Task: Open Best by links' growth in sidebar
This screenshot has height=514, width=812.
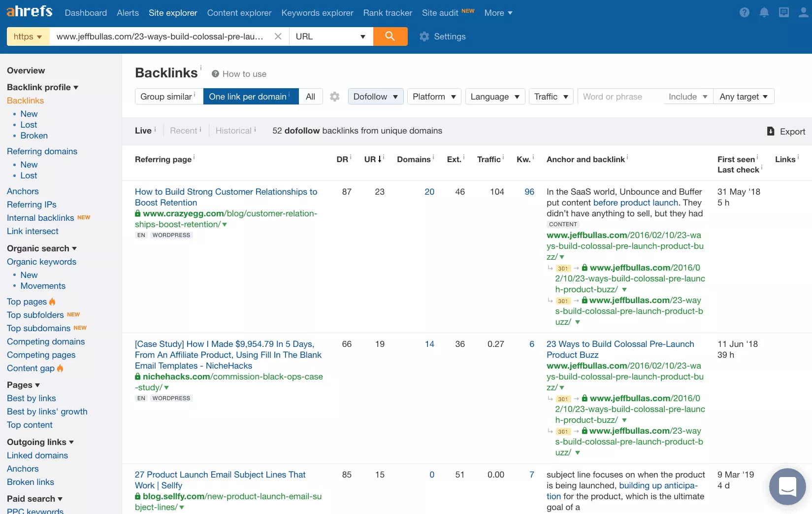Action: click(47, 411)
